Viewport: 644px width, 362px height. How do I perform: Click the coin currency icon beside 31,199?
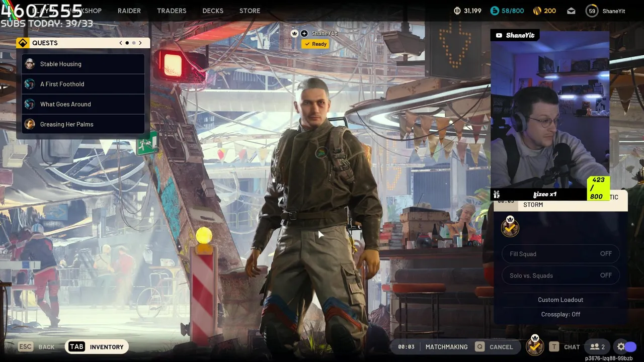coord(457,11)
